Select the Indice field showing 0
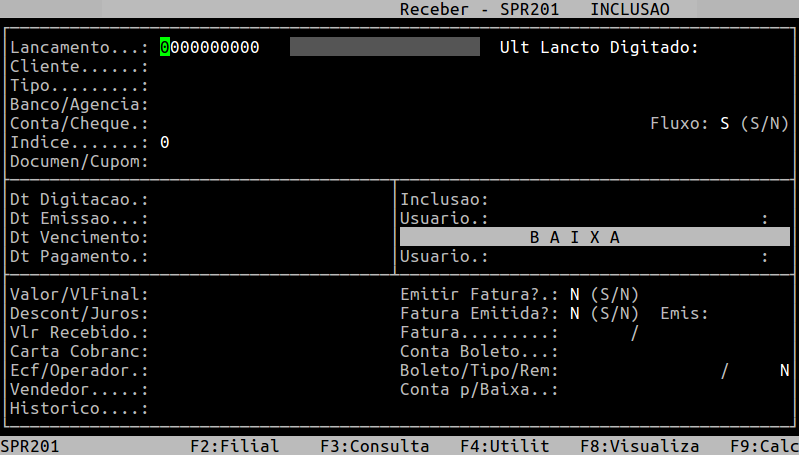799x455 pixels. tap(165, 142)
